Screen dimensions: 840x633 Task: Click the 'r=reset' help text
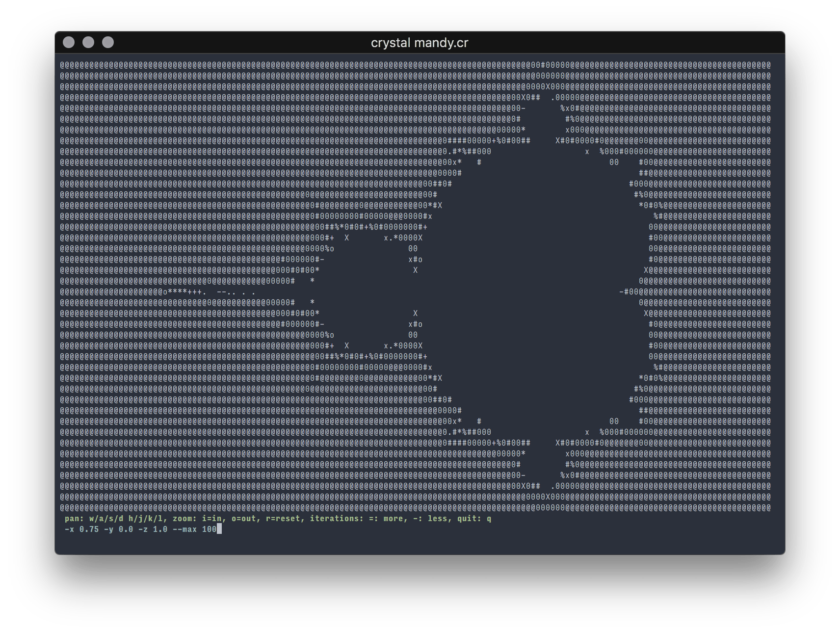[283, 519]
